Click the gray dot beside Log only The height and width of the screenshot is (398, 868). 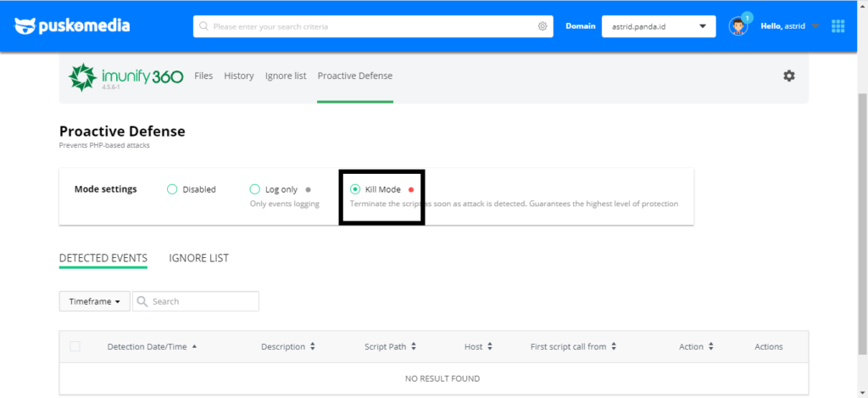308,190
